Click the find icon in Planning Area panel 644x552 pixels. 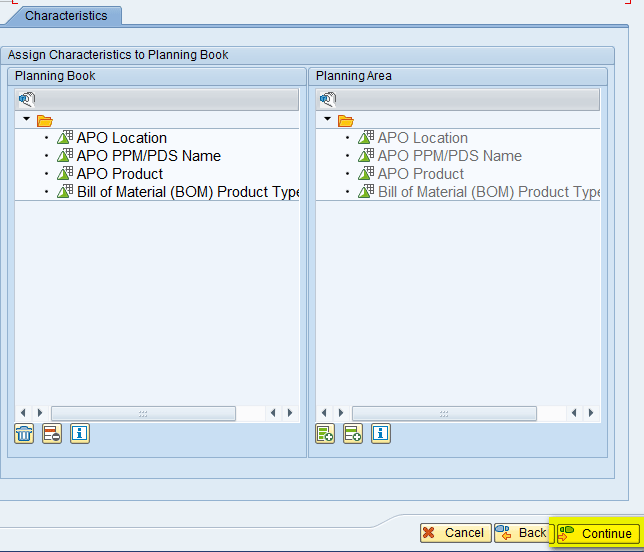[x=328, y=99]
